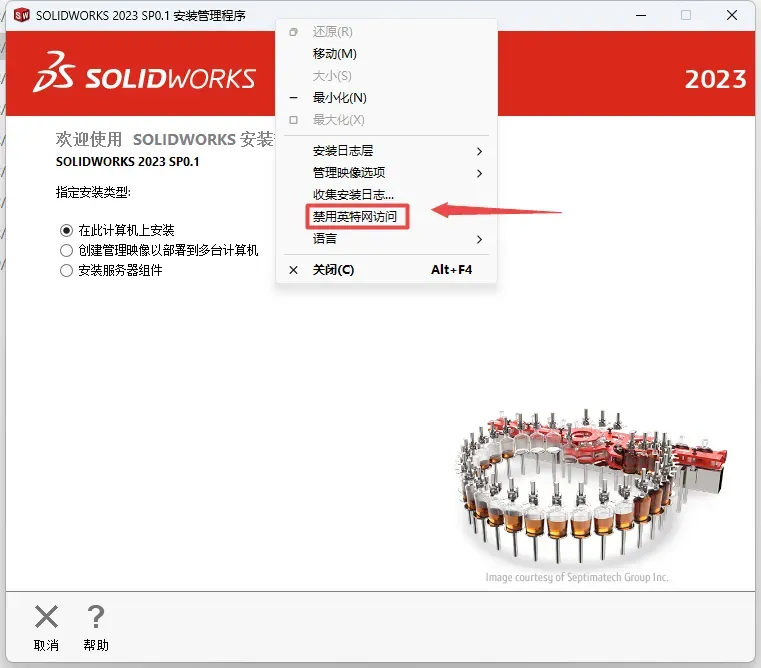
Task: Click the bottling machine image
Action: (591, 486)
